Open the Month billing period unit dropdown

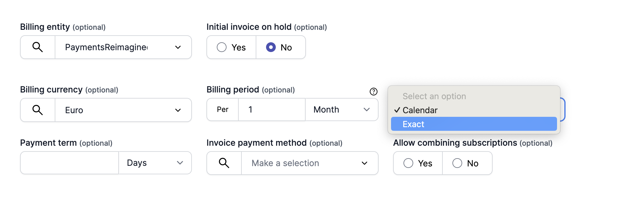click(341, 110)
